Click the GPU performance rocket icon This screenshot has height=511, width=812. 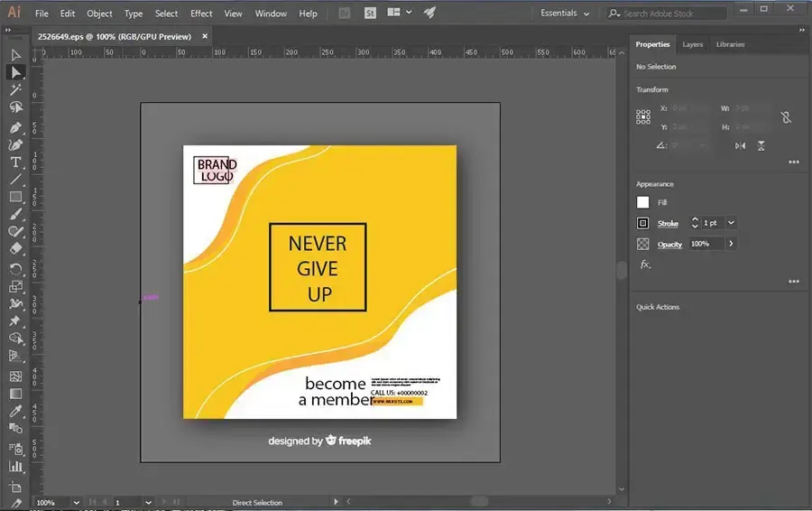[429, 13]
